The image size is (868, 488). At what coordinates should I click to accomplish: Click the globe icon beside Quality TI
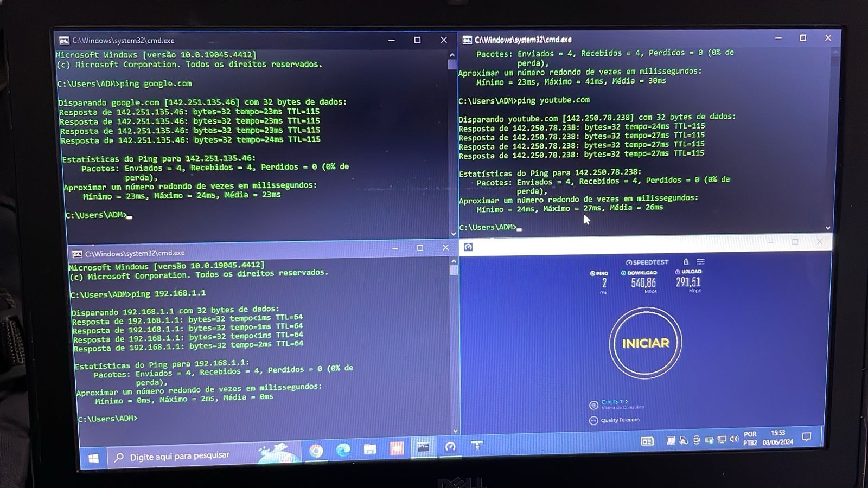click(x=593, y=405)
